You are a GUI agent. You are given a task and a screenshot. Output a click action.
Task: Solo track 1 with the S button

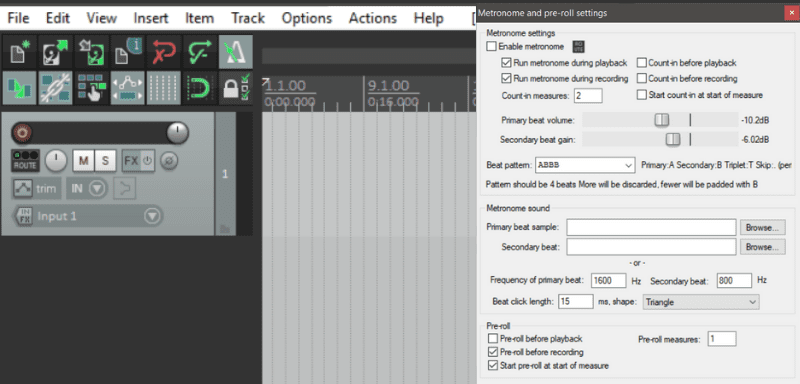pyautogui.click(x=105, y=161)
